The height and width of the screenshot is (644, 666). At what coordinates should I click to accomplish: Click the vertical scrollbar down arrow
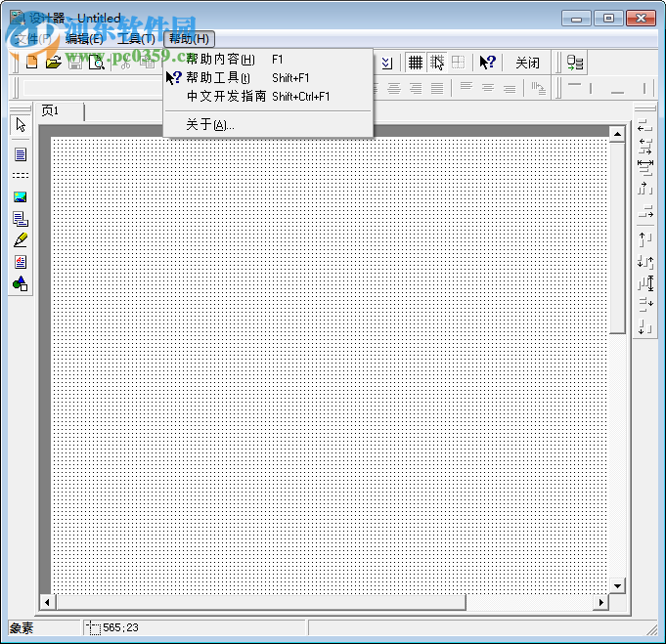(617, 586)
